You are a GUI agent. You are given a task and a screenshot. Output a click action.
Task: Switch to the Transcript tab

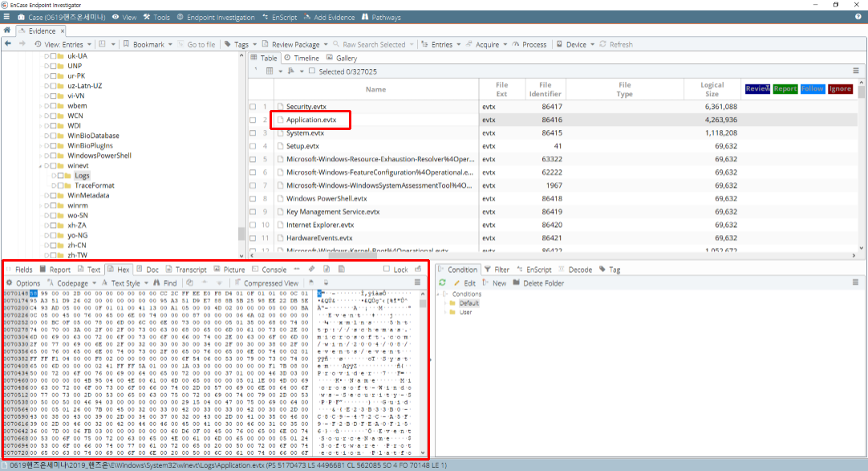pos(186,270)
